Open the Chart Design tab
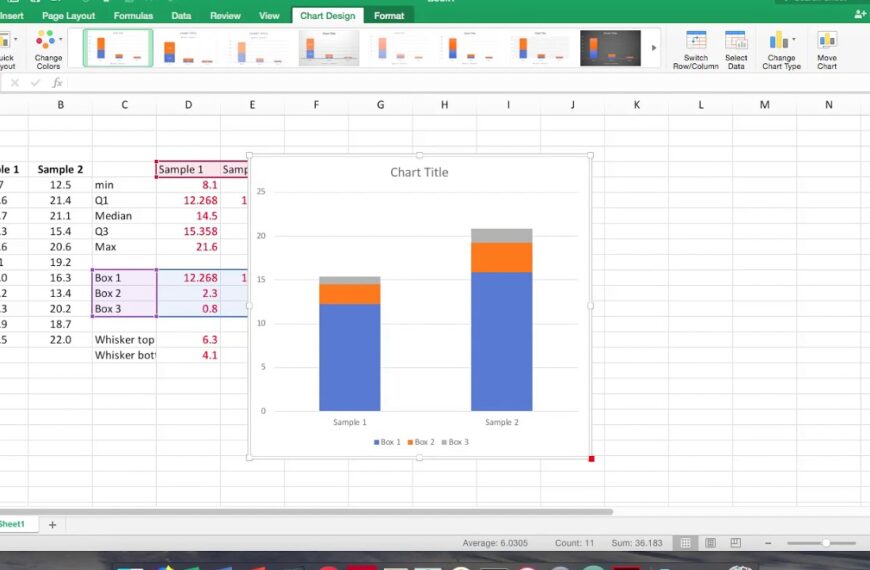 click(x=327, y=16)
